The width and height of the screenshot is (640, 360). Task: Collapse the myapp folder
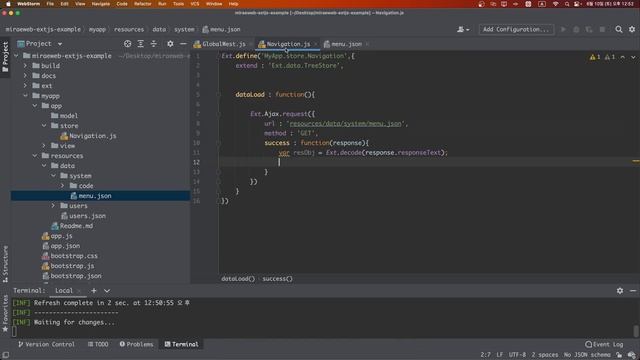click(25, 96)
